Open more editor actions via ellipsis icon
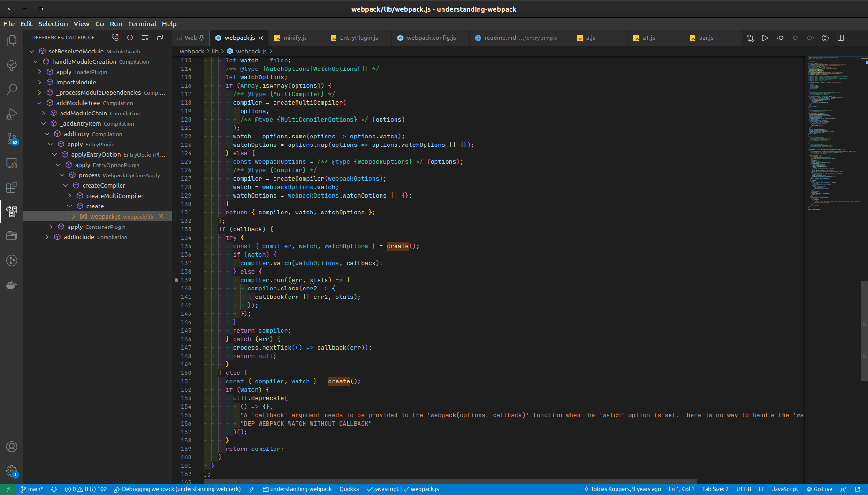The height and width of the screenshot is (495, 868). point(855,38)
